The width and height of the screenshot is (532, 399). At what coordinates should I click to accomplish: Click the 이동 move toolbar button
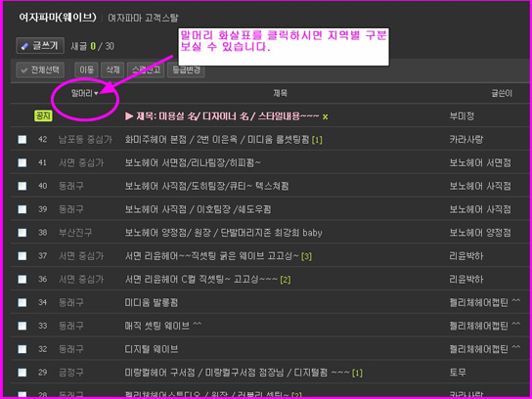86,70
